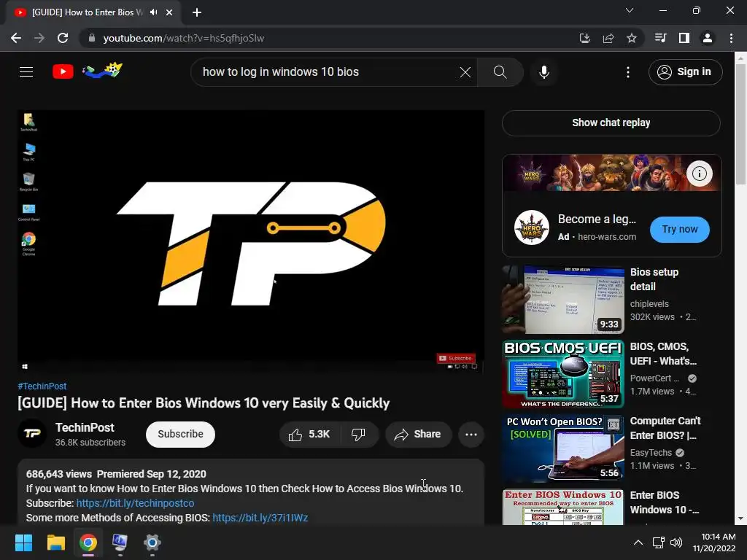Open the taskbar clock and date
Image resolution: width=747 pixels, height=560 pixels.
click(x=713, y=542)
